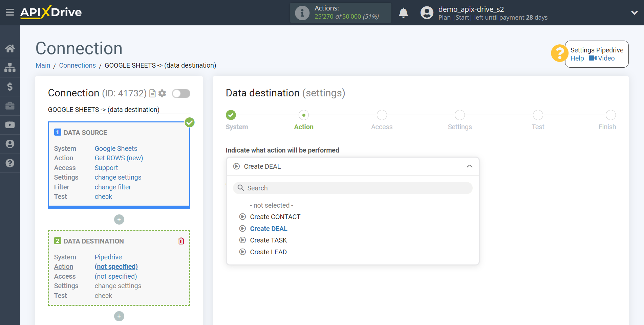This screenshot has height=325, width=644.
Task: Select Create CONTACT option
Action: click(275, 217)
